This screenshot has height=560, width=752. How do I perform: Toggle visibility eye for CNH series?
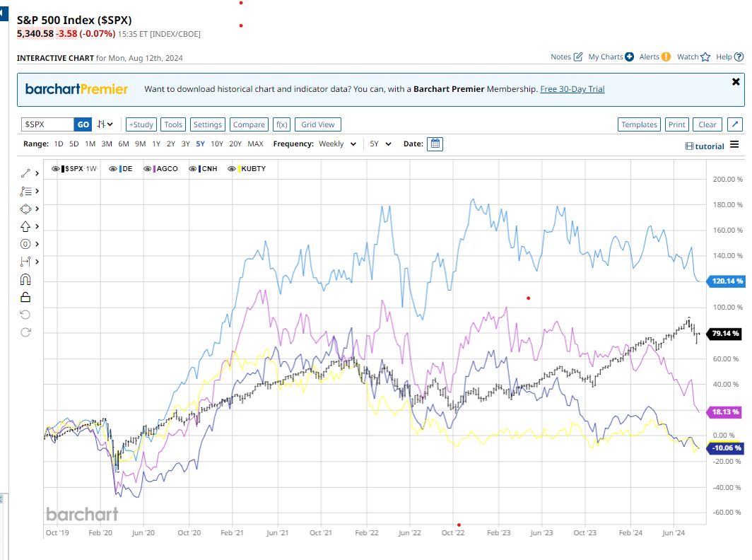(192, 169)
